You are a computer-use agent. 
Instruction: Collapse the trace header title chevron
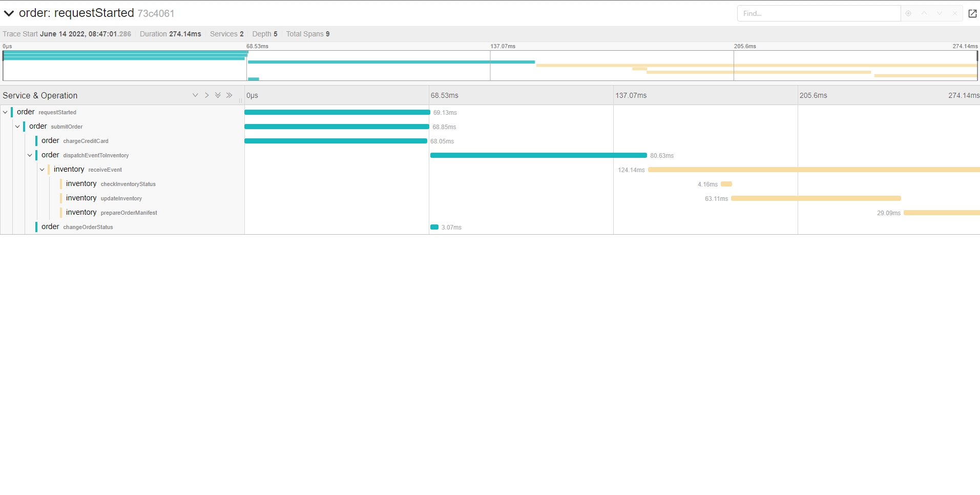click(x=9, y=13)
